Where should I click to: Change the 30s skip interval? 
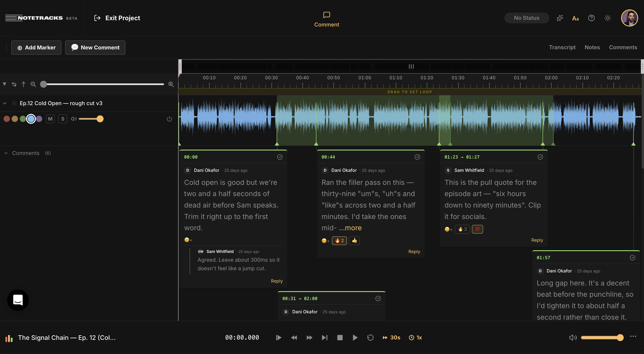pyautogui.click(x=391, y=338)
